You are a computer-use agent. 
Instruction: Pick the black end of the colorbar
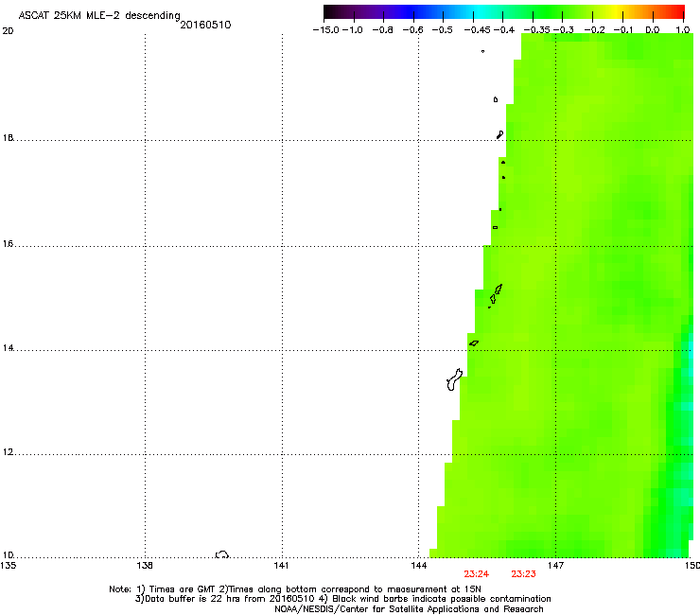tap(328, 11)
